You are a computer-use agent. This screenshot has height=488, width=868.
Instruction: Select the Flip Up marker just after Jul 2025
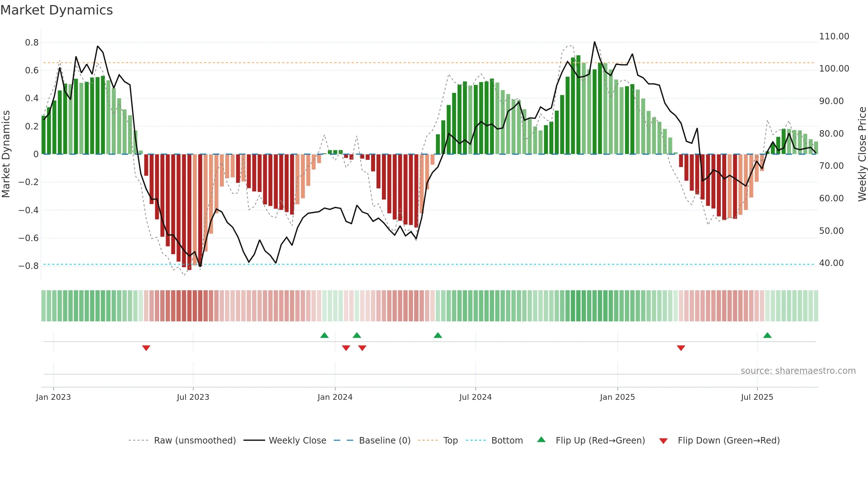tap(767, 335)
